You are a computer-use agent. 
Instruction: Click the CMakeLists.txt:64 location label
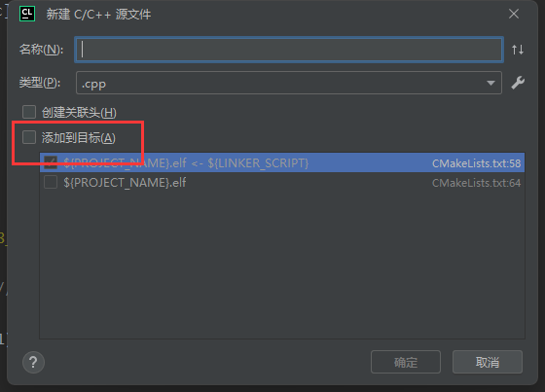(476, 183)
